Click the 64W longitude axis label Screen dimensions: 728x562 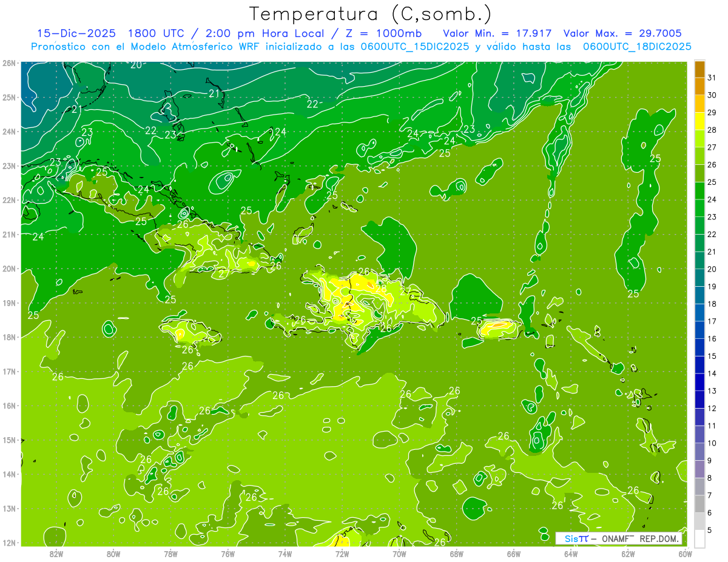pos(571,553)
